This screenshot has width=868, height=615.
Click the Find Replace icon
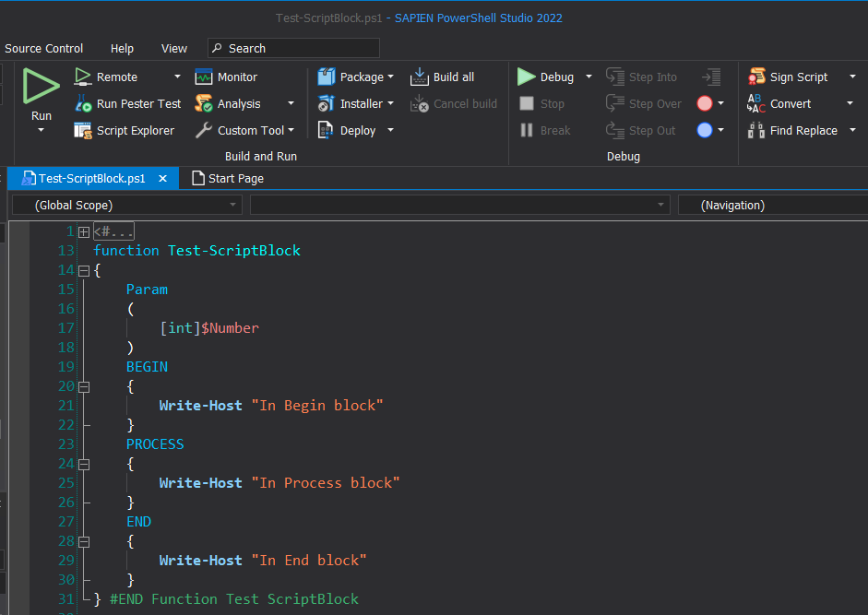click(x=756, y=131)
